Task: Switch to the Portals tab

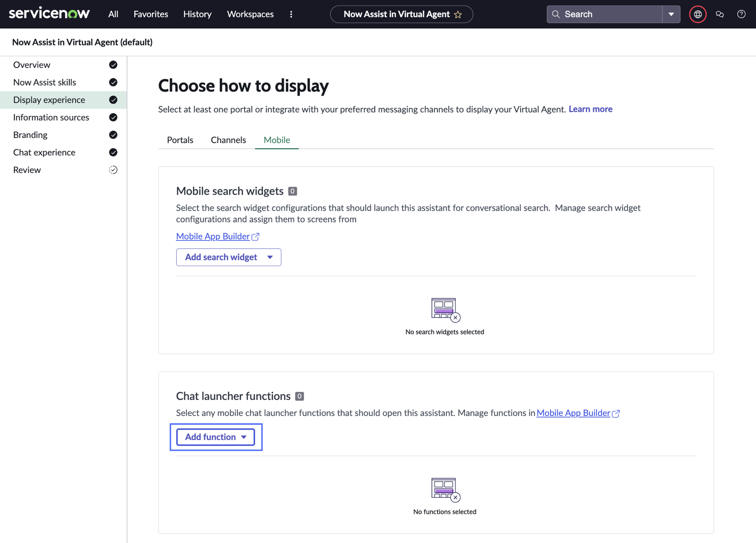Action: [x=180, y=140]
